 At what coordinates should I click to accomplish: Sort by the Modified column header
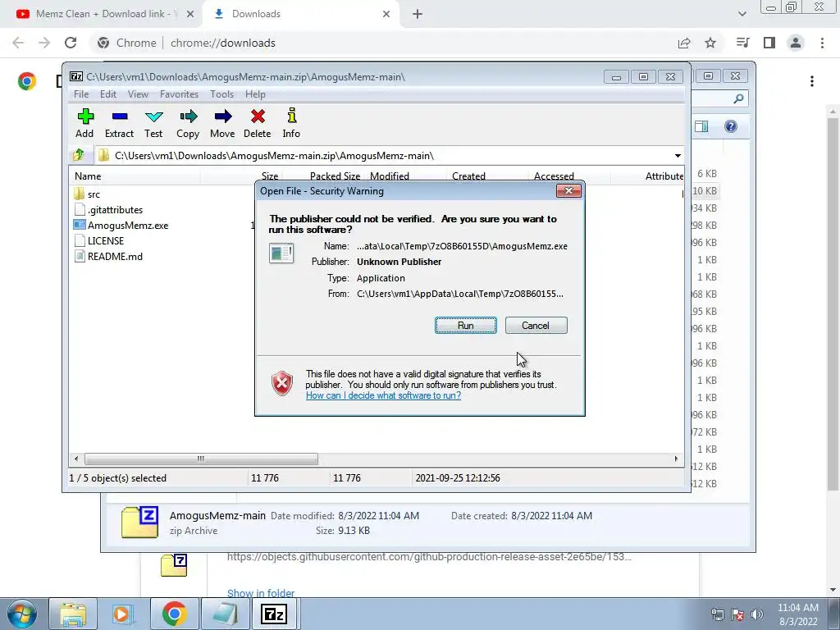[390, 176]
